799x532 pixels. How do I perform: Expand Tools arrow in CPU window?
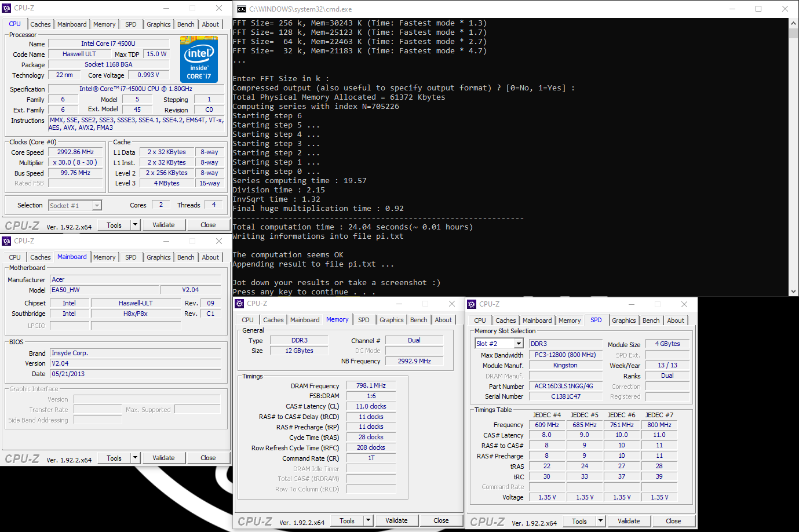point(135,225)
